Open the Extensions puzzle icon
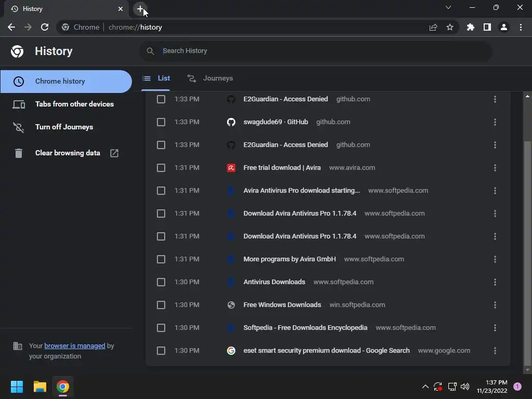The height and width of the screenshot is (399, 532). pos(470,27)
